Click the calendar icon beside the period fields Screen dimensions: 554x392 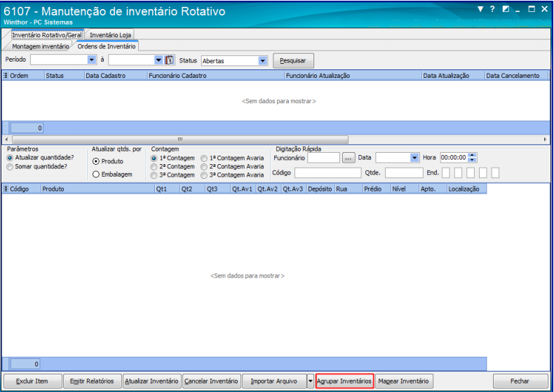170,60
